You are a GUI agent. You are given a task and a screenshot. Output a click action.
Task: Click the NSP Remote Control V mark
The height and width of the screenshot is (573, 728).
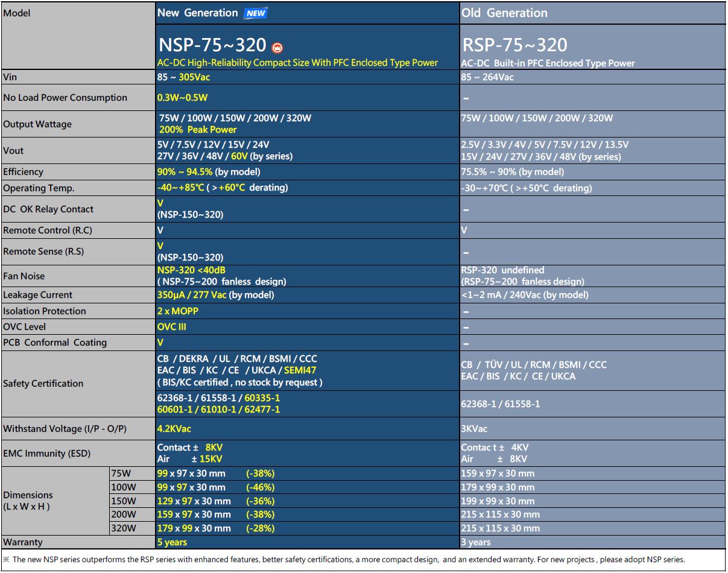[x=160, y=230]
